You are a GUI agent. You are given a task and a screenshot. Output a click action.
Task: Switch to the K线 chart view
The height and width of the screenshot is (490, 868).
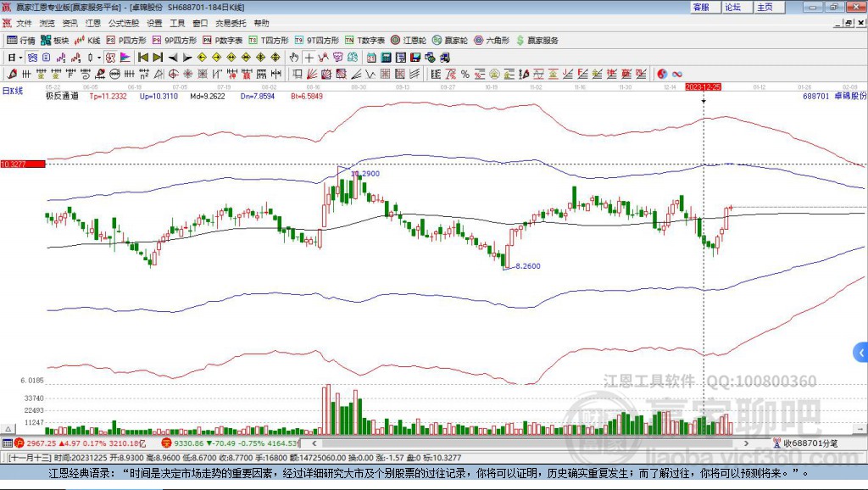tap(87, 41)
